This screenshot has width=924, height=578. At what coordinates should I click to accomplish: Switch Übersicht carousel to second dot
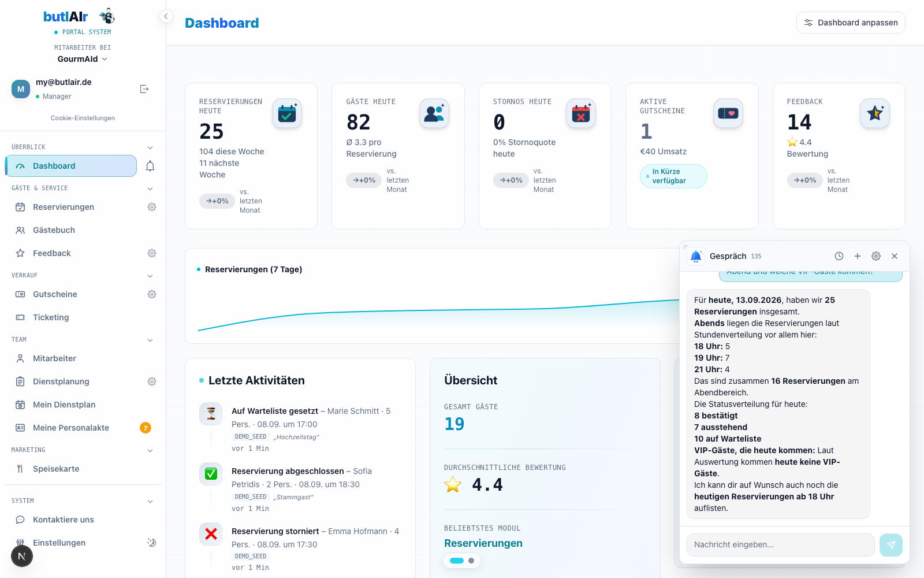tap(471, 561)
